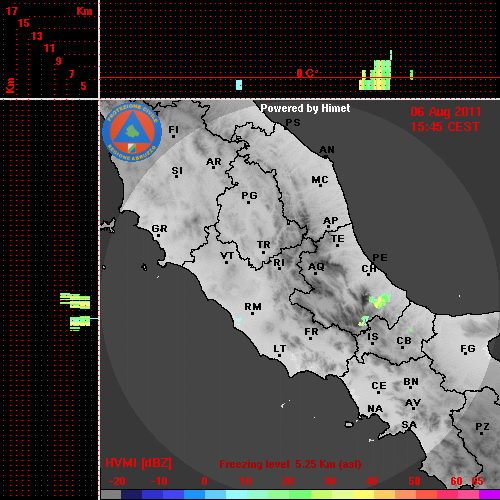Image resolution: width=500 pixels, height=500 pixels.
Task: Click the SA city label
Action: (409, 425)
